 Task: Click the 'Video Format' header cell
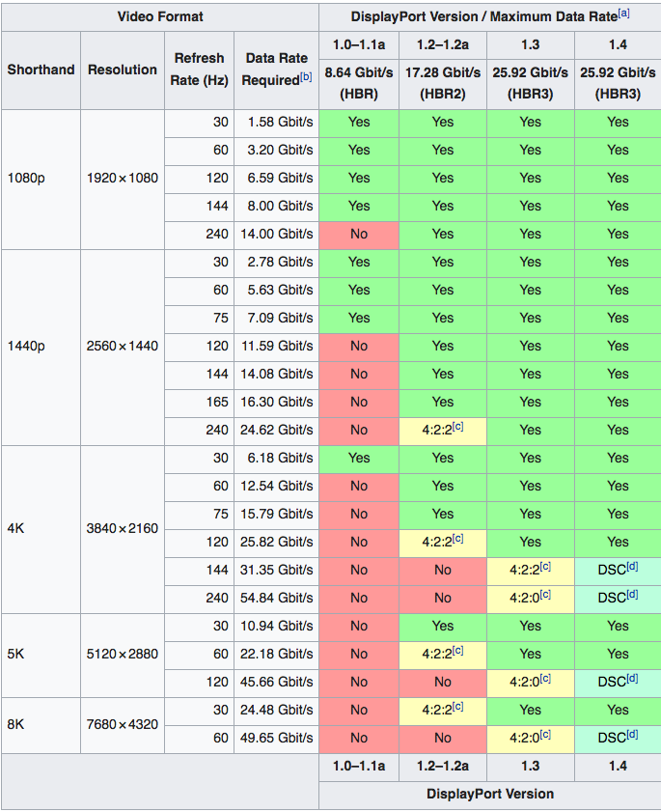[160, 16]
